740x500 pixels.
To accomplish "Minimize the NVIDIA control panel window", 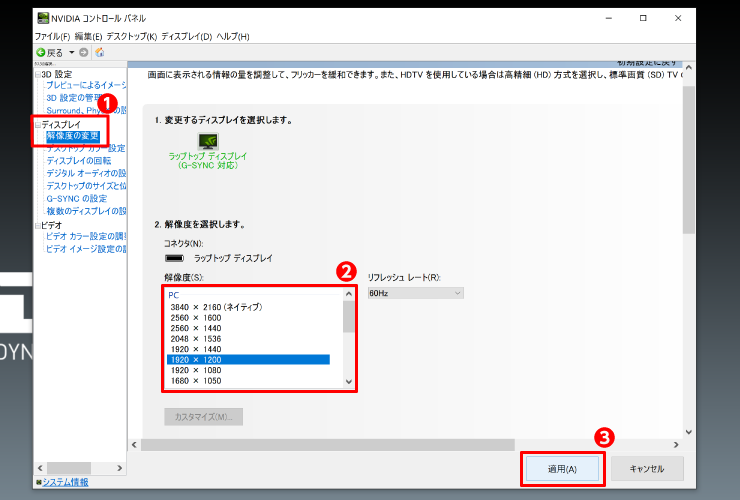I will pyautogui.click(x=609, y=18).
